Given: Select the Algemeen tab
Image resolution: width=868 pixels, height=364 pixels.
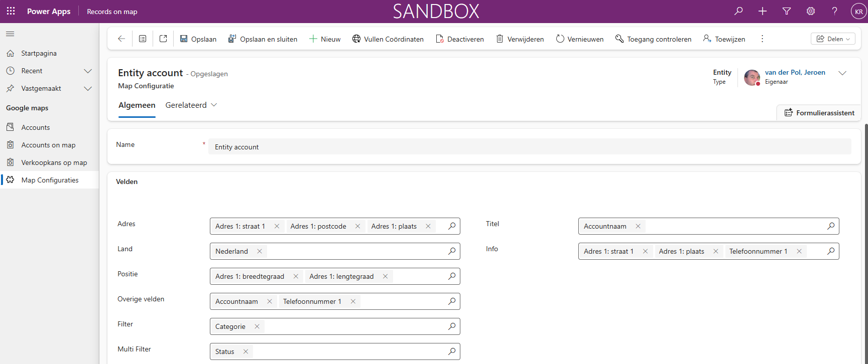Looking at the screenshot, I should point(137,105).
